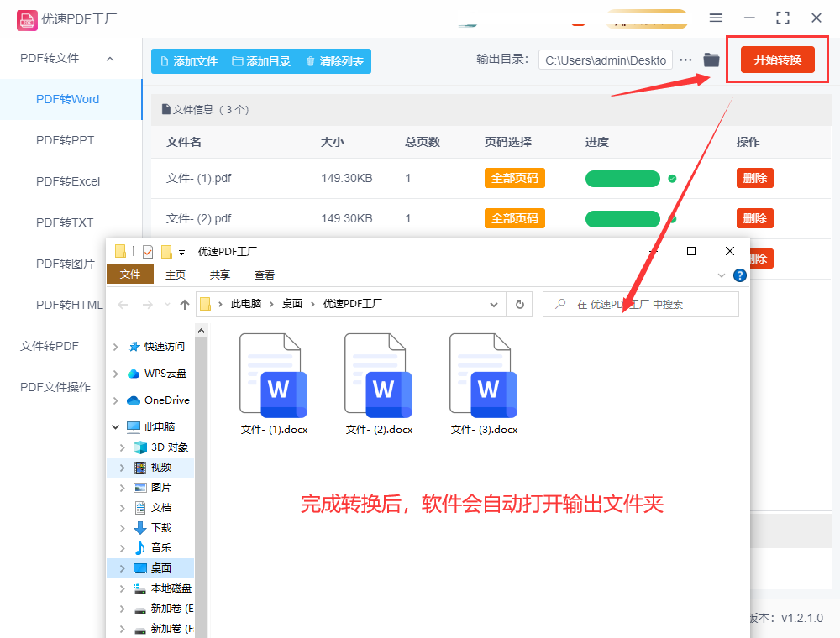Image resolution: width=840 pixels, height=638 pixels.
Task: Click 清除列表 button
Action: [x=335, y=61]
